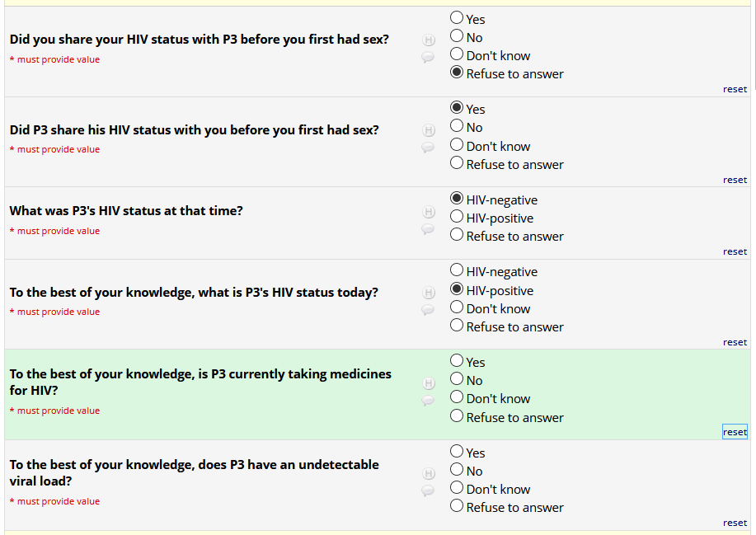756x535 pixels.
Task: Open history icon for sharing your status with P3
Action: 429,40
